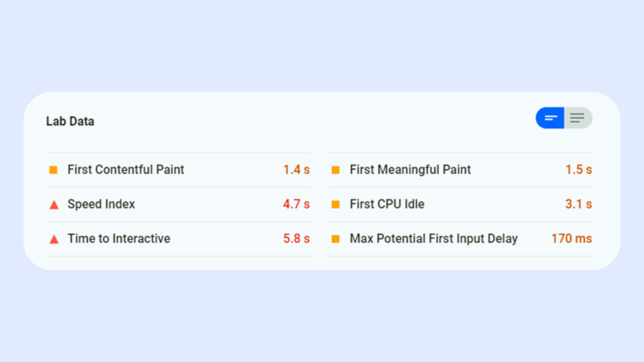Click the 4.7 s Speed Index value

(x=296, y=204)
